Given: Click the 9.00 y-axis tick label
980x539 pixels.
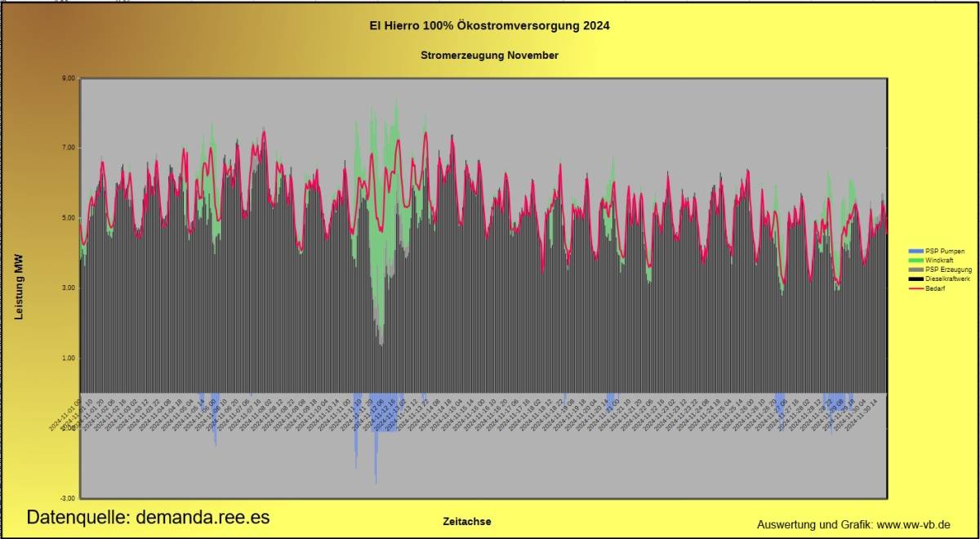Looking at the screenshot, I should point(66,78).
